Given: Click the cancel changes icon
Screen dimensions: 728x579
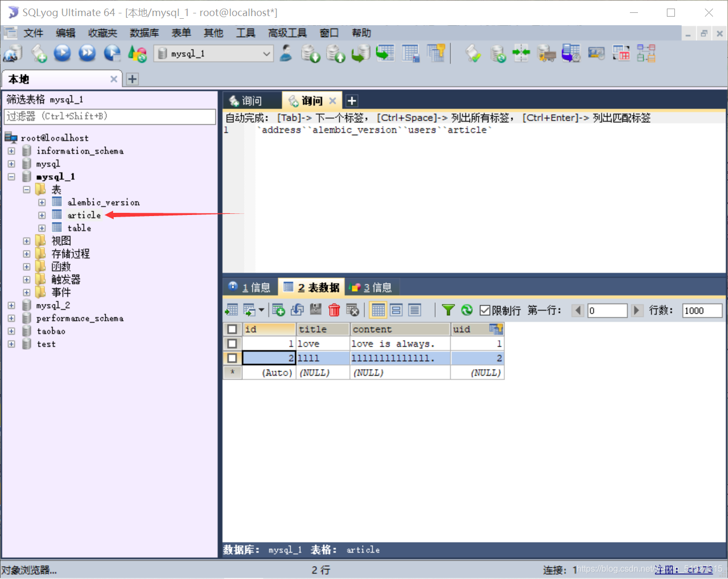Looking at the screenshot, I should pyautogui.click(x=353, y=310).
